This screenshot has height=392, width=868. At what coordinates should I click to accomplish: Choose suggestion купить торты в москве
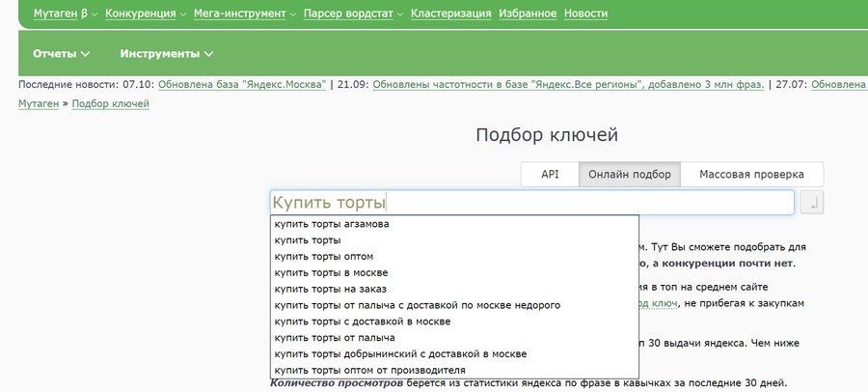click(x=454, y=273)
